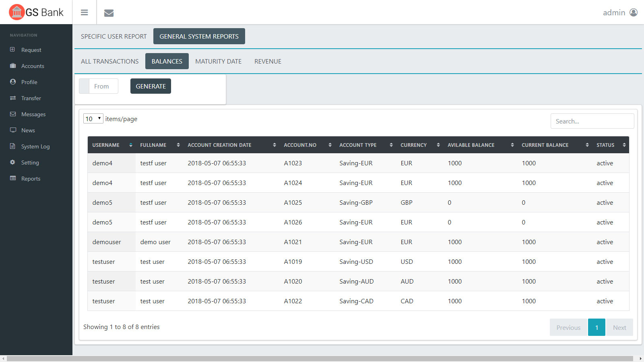Open System Log in navigation
The image size is (644, 362).
click(x=35, y=146)
